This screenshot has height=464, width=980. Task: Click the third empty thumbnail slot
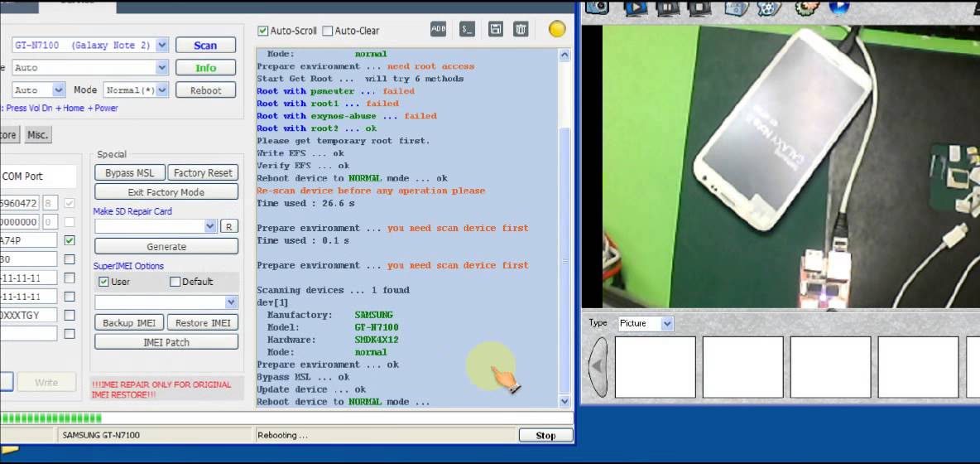[831, 367]
